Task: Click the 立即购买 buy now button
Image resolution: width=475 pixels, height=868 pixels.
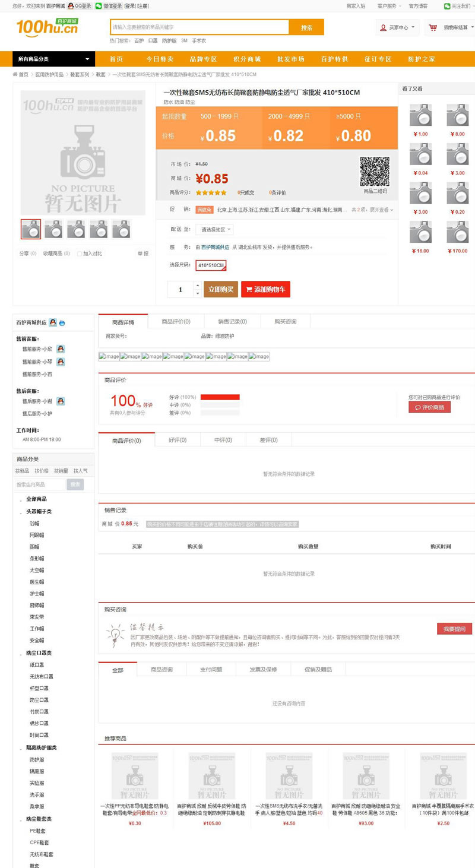Action: [x=222, y=289]
